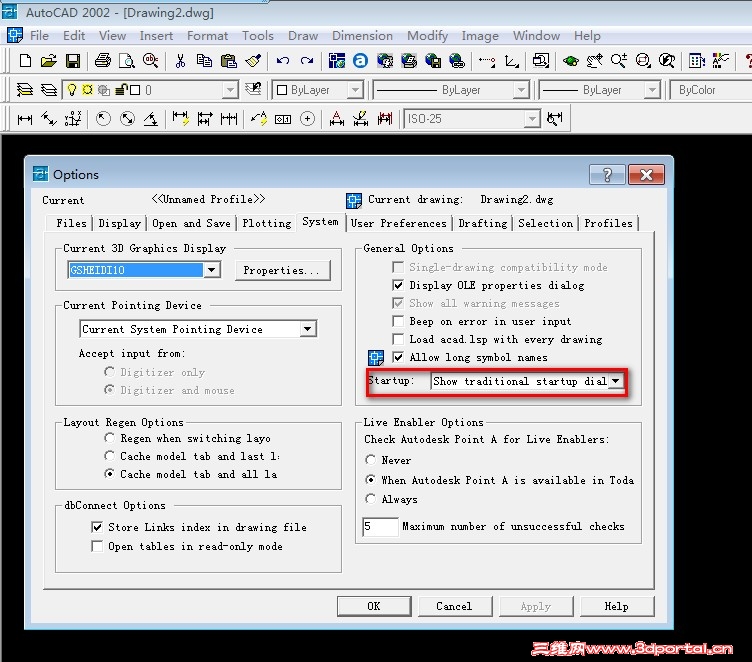Switch to the Display tab
The height and width of the screenshot is (662, 752).
[x=119, y=223]
